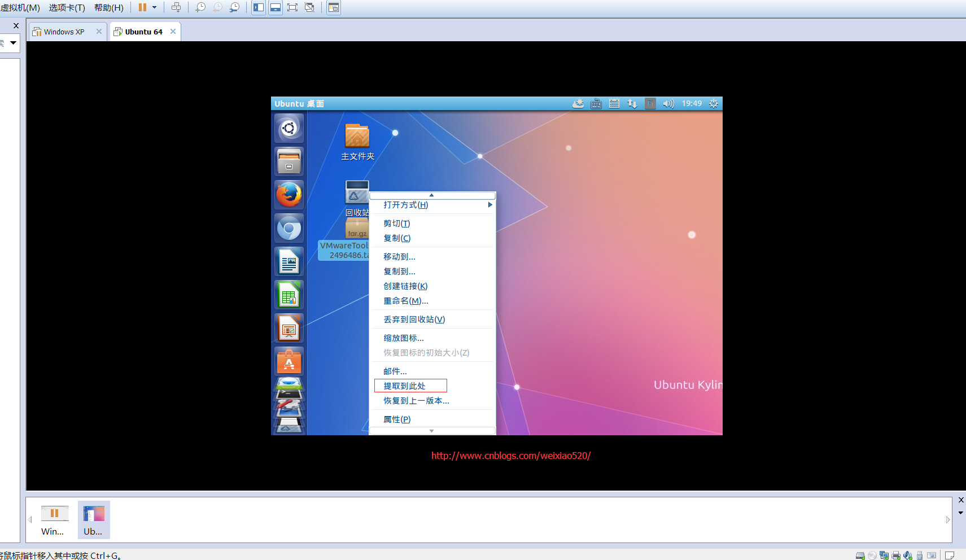Click the sound card status icon
Viewport: 966px width, 560px height.
point(908,555)
